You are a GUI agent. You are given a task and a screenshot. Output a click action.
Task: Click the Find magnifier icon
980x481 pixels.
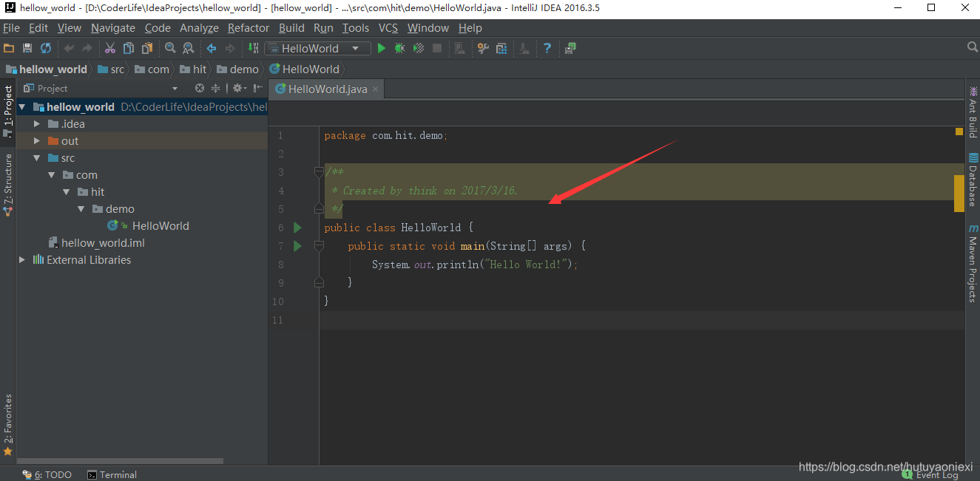coord(170,48)
